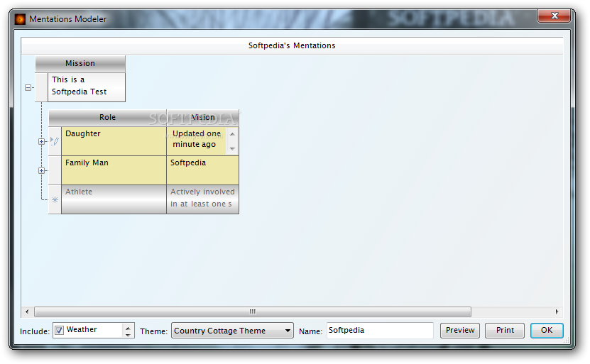Select the Daughter role cell
The image size is (590, 364).
point(114,141)
